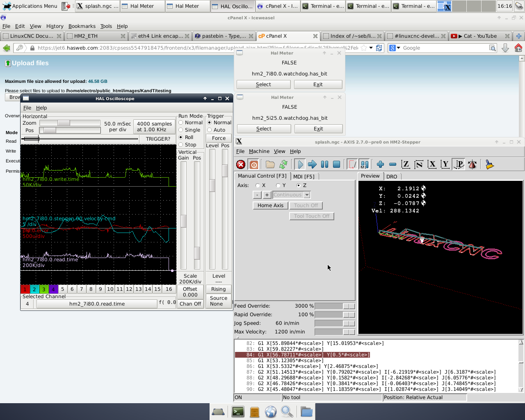525x420 pixels.
Task: Select Single run mode radio button
Action: [181, 130]
